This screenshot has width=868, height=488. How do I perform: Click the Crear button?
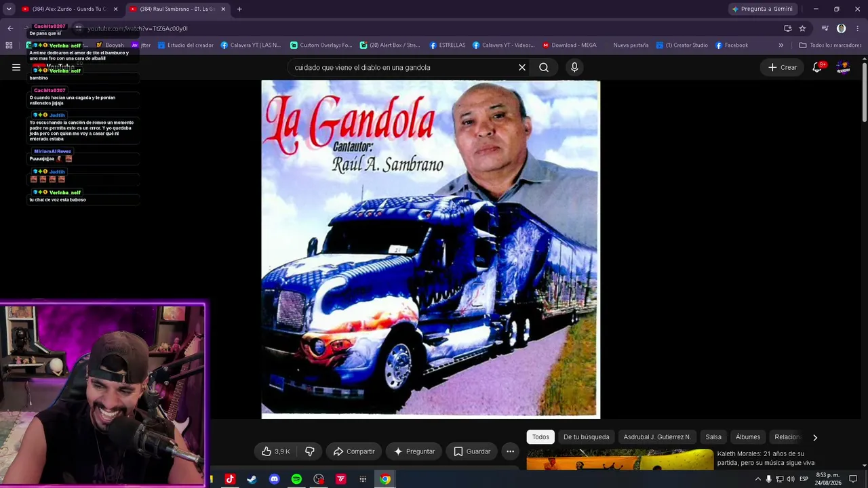click(x=782, y=67)
